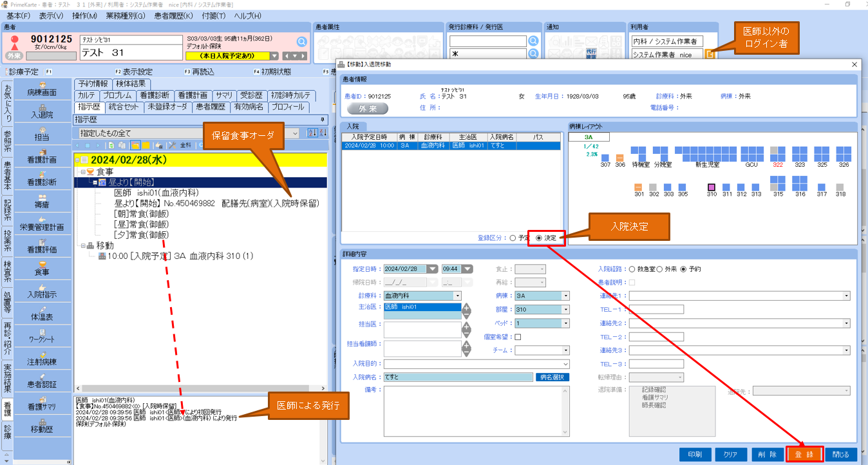This screenshot has height=465, width=868.
Task: Click the logout icon beside システム作業者
Action: [x=710, y=55]
